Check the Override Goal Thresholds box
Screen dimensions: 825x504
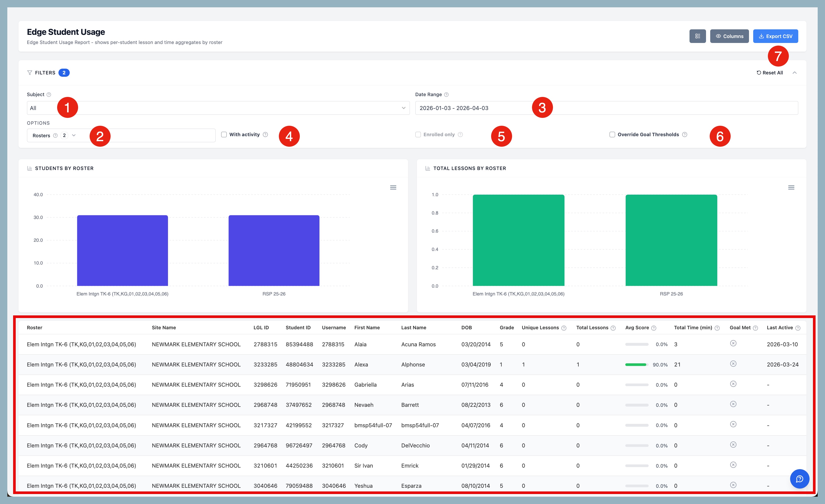612,135
